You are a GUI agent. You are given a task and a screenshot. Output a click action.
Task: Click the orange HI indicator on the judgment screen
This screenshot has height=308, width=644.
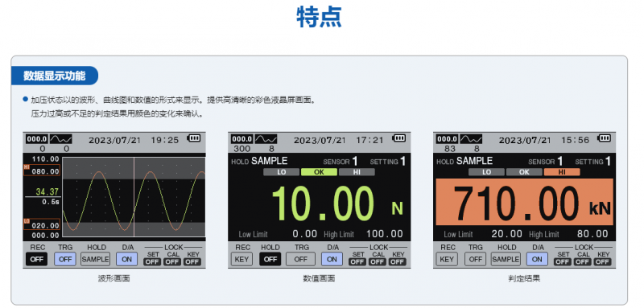[562, 172]
